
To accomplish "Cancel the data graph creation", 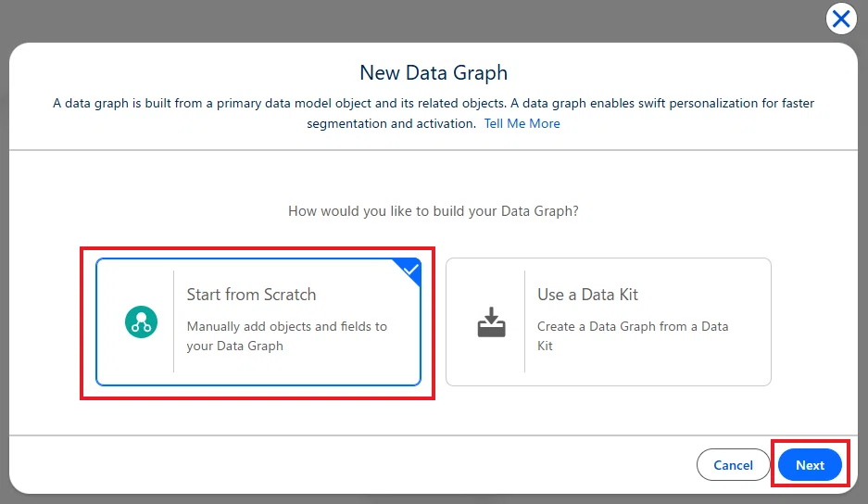I will 733,465.
